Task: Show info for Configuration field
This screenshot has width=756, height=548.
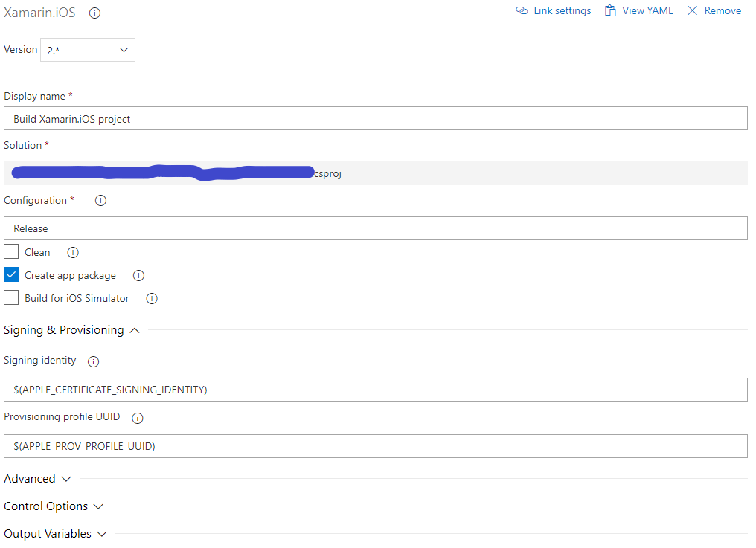Action: point(100,201)
